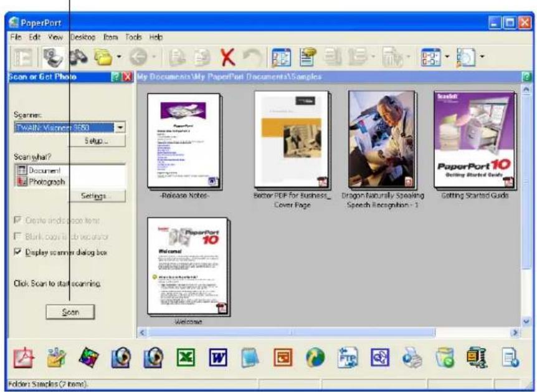Click the 'Click Scan to start scanning' text
The height and width of the screenshot is (392, 537).
[57, 284]
